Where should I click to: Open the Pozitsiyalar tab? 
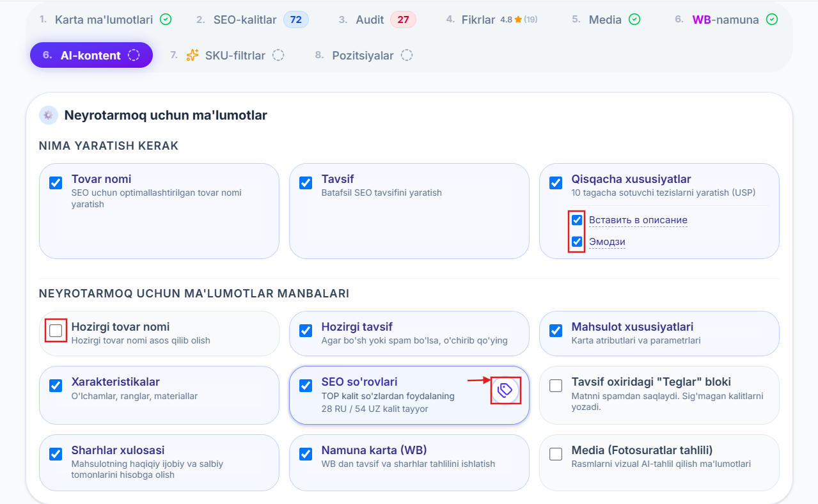(x=363, y=56)
